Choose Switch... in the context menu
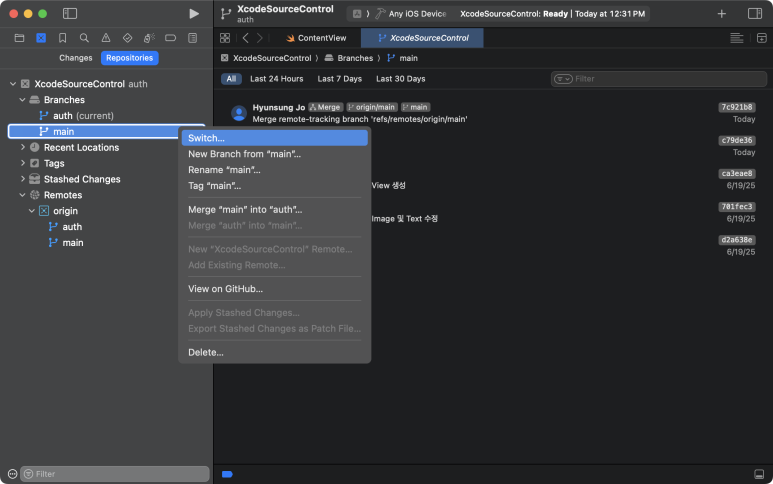This screenshot has width=773, height=484. [x=275, y=138]
